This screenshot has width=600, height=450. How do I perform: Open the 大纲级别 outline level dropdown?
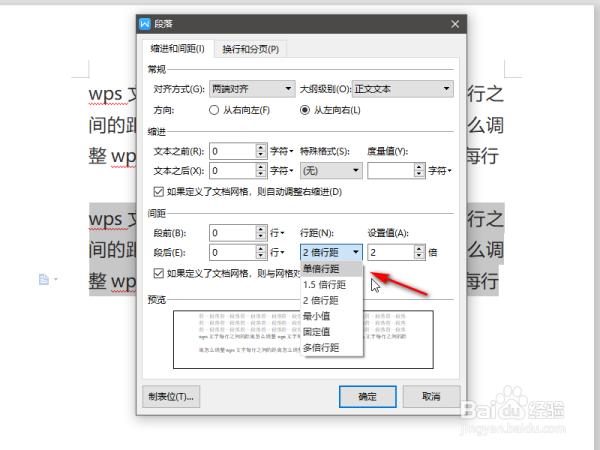coord(403,89)
